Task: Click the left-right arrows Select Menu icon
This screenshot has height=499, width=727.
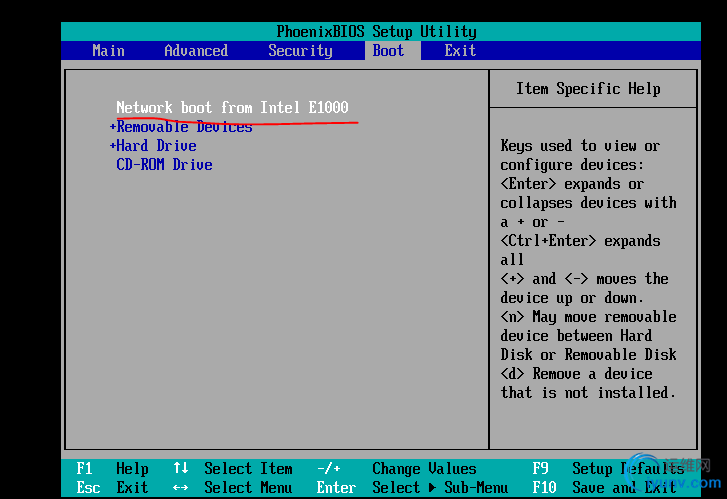Action: pyautogui.click(x=181, y=488)
